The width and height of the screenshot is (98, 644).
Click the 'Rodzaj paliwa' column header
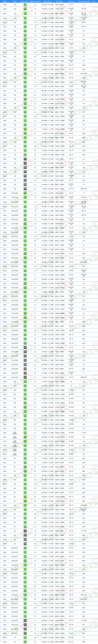pos(24,1)
